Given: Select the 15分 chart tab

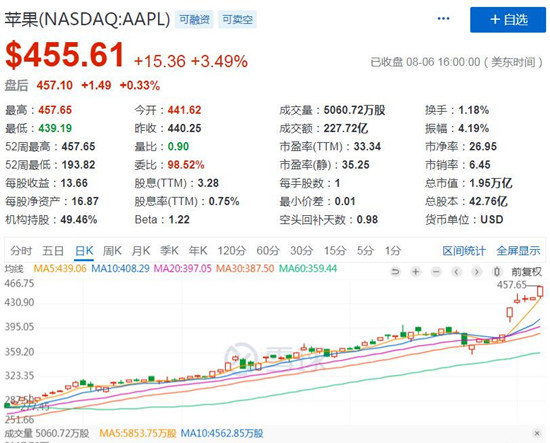Looking at the screenshot, I should tap(335, 251).
